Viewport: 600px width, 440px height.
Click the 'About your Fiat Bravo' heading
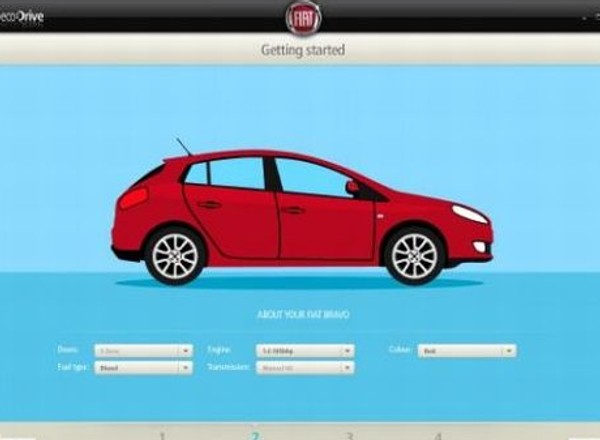coord(303,315)
